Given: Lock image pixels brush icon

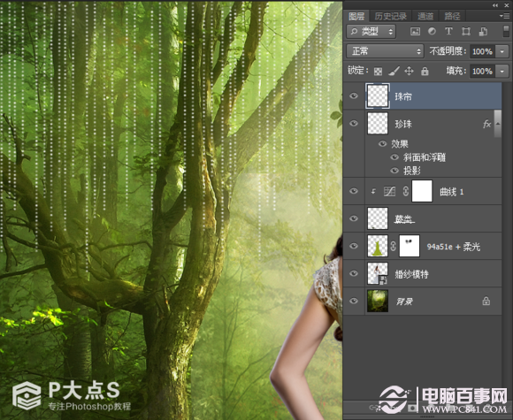Looking at the screenshot, I should [394, 71].
